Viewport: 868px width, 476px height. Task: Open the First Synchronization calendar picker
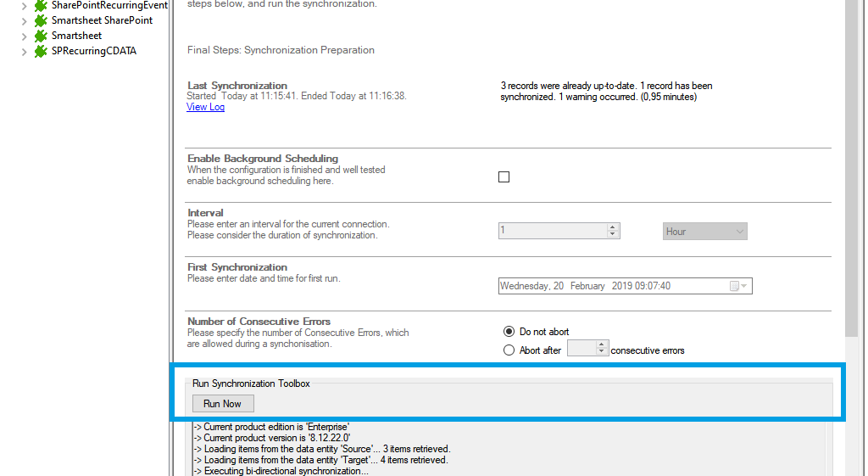(738, 286)
